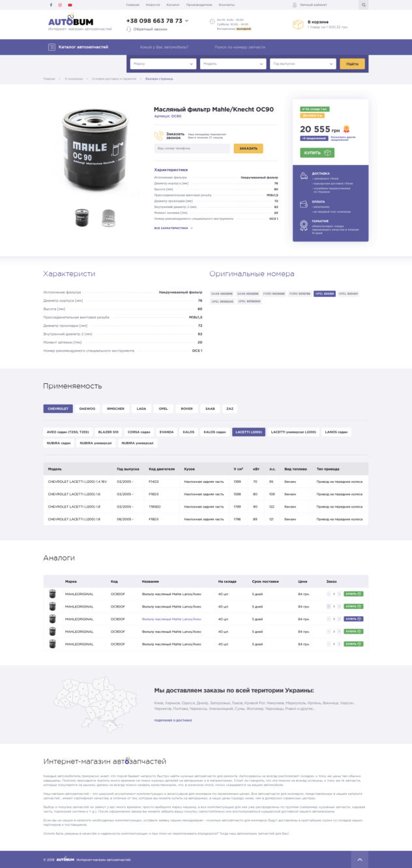Open the Год выпуска dropdown
The image size is (412, 868).
coord(304,64)
